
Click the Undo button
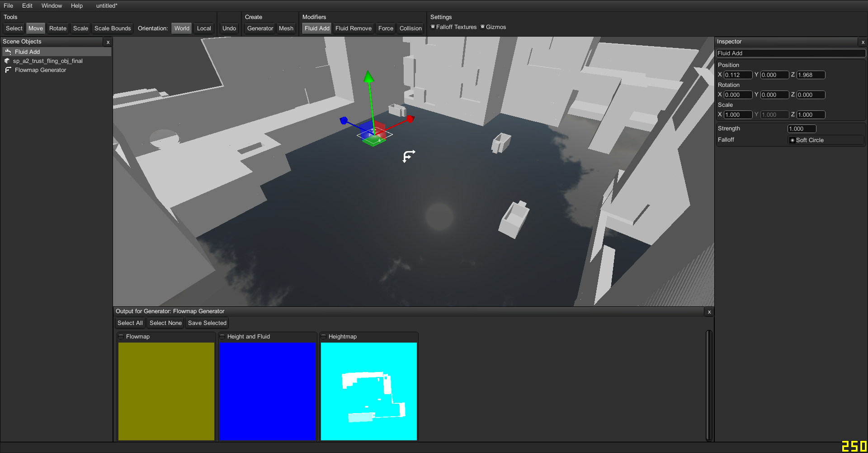click(x=229, y=29)
